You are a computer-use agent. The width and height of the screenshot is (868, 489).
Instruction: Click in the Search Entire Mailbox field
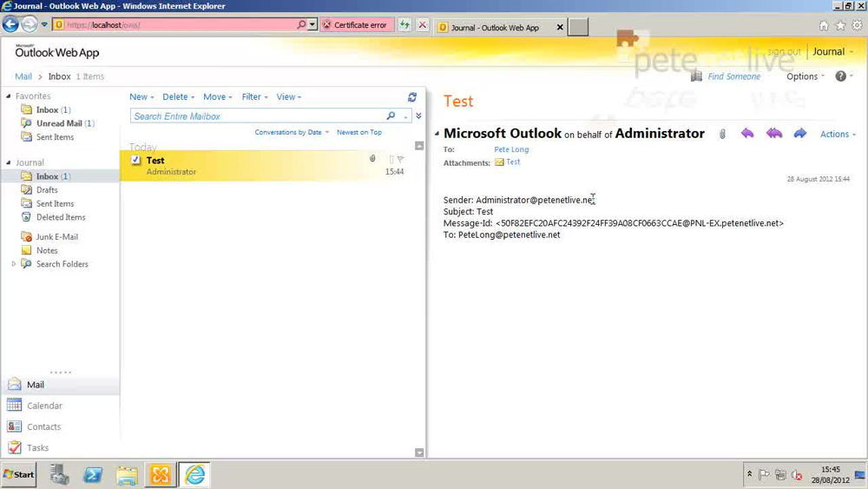pyautogui.click(x=258, y=116)
